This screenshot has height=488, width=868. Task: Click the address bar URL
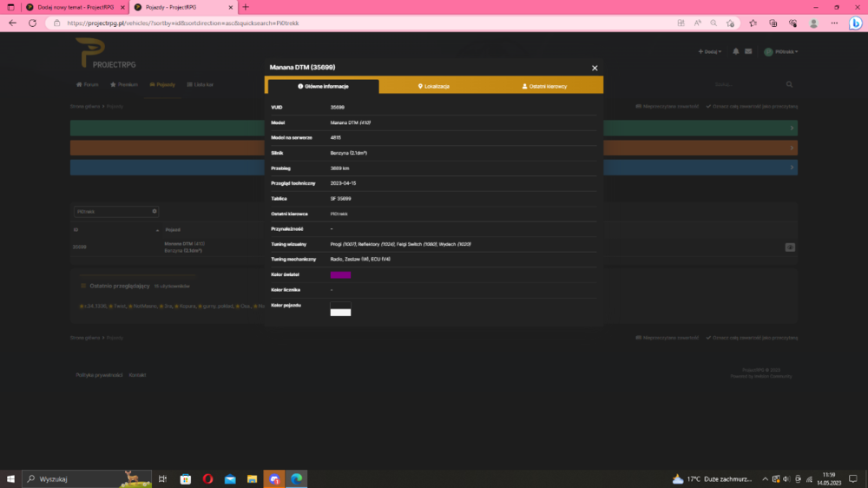pos(182,23)
